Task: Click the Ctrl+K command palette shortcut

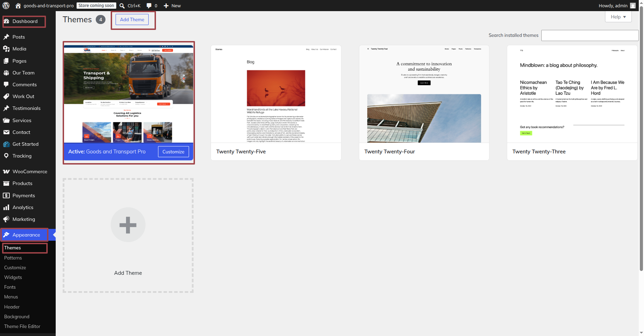Action: [x=134, y=6]
